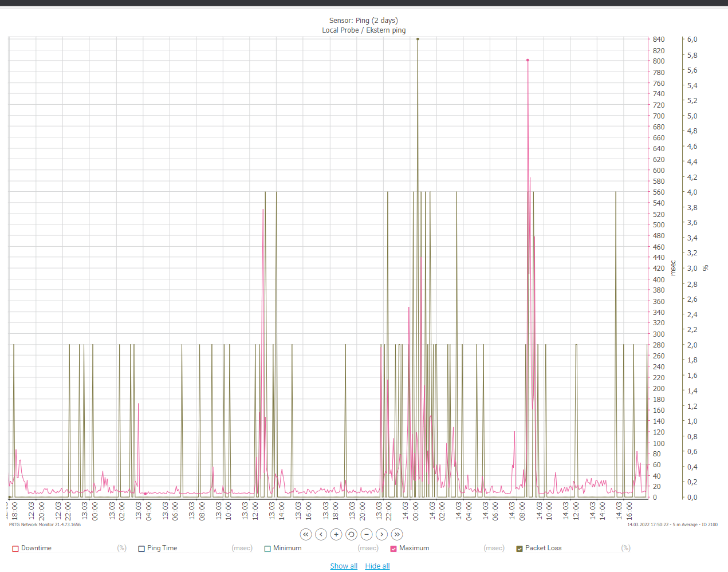This screenshot has height=572, width=728.
Task: Click the Ping Time legend label
Action: [162, 548]
